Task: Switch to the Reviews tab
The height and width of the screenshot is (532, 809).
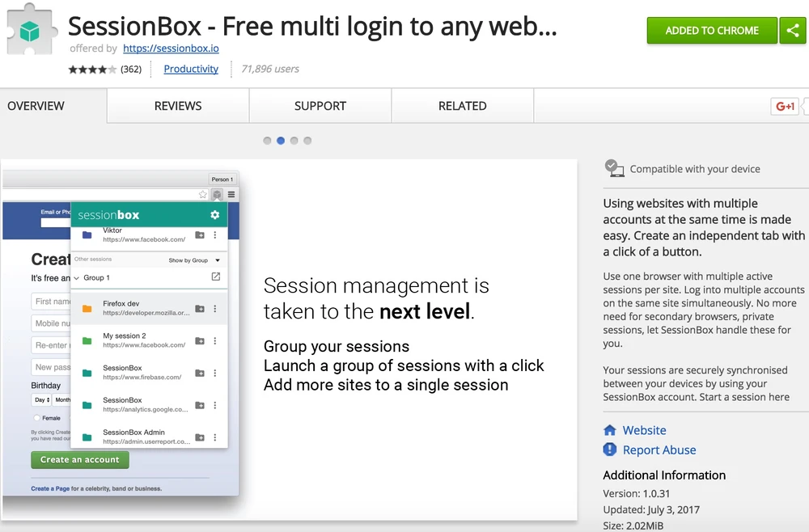Action: pyautogui.click(x=178, y=106)
